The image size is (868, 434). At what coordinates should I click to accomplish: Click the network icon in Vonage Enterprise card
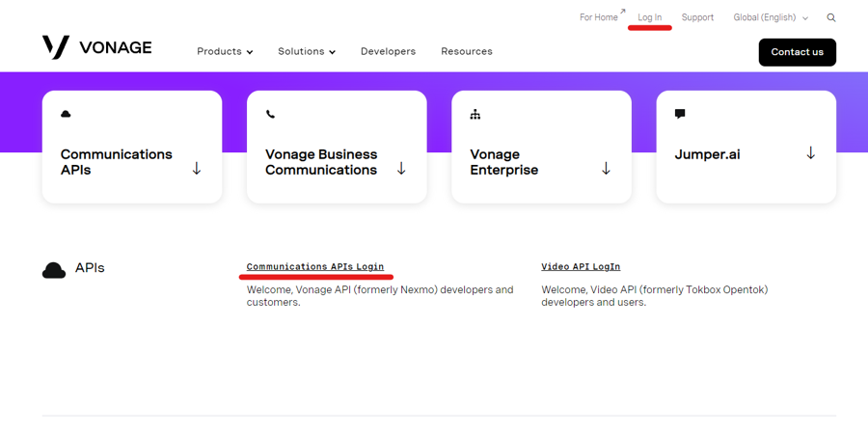point(475,114)
